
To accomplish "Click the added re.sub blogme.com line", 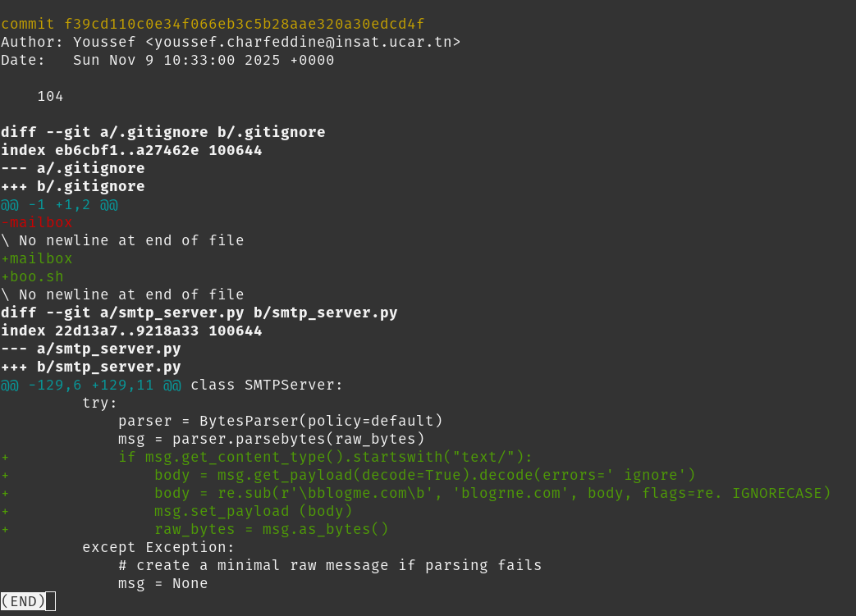I will pos(492,493).
